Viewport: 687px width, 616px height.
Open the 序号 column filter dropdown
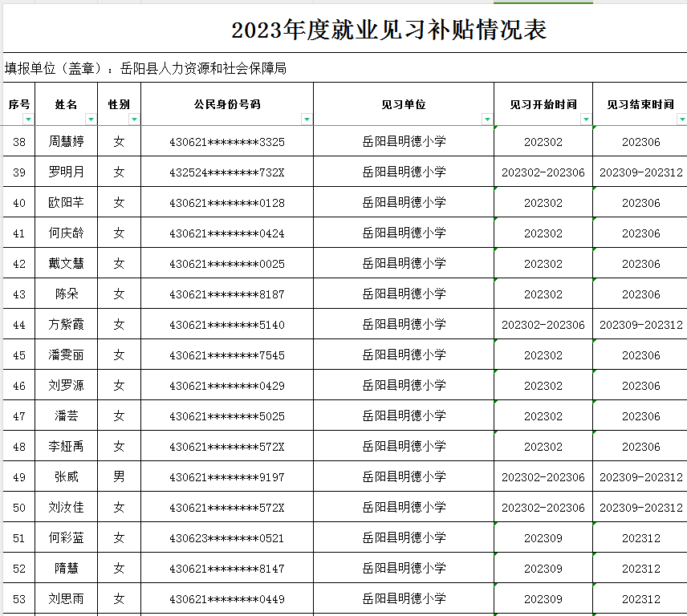pyautogui.click(x=29, y=120)
